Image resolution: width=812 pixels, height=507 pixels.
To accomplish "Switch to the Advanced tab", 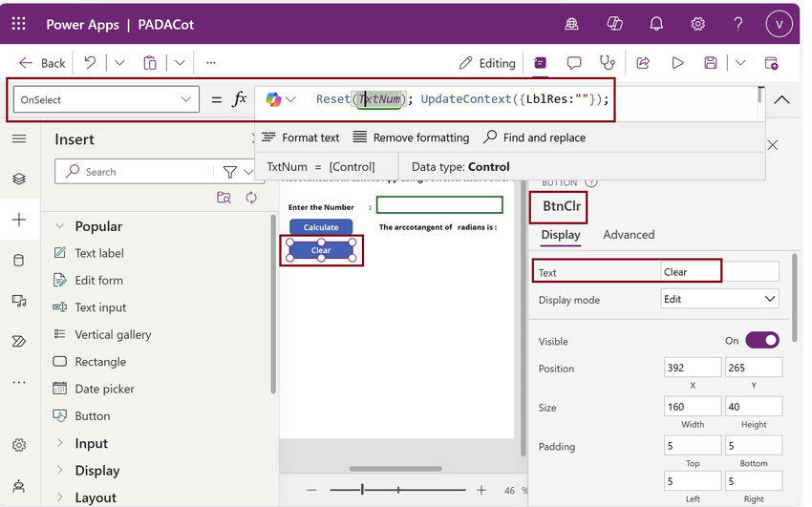I will 629,235.
